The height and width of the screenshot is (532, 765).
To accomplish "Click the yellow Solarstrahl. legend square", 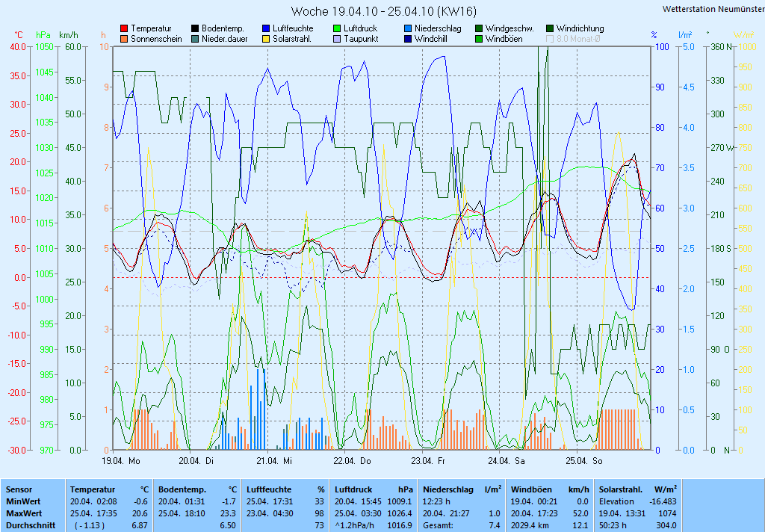I will [x=266, y=39].
